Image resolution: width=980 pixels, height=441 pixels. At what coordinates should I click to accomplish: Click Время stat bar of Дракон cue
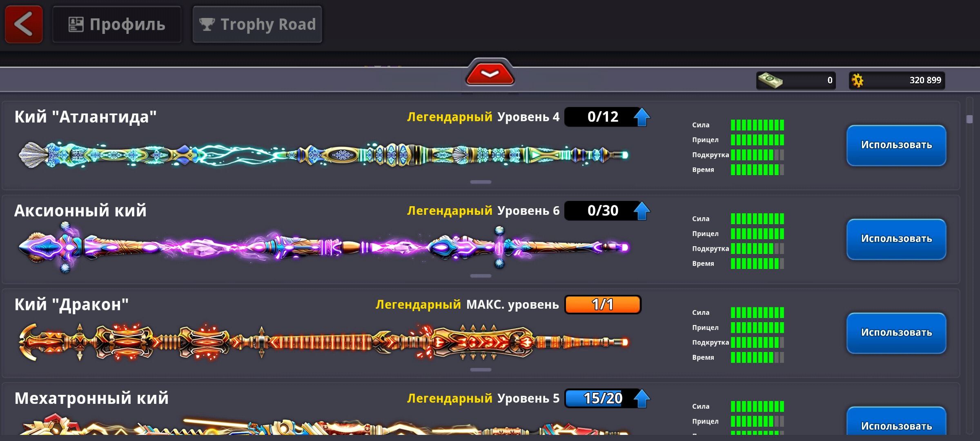(x=757, y=358)
